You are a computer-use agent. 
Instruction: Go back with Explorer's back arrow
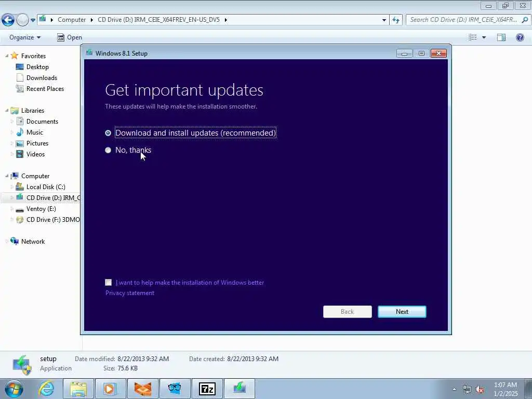8,20
